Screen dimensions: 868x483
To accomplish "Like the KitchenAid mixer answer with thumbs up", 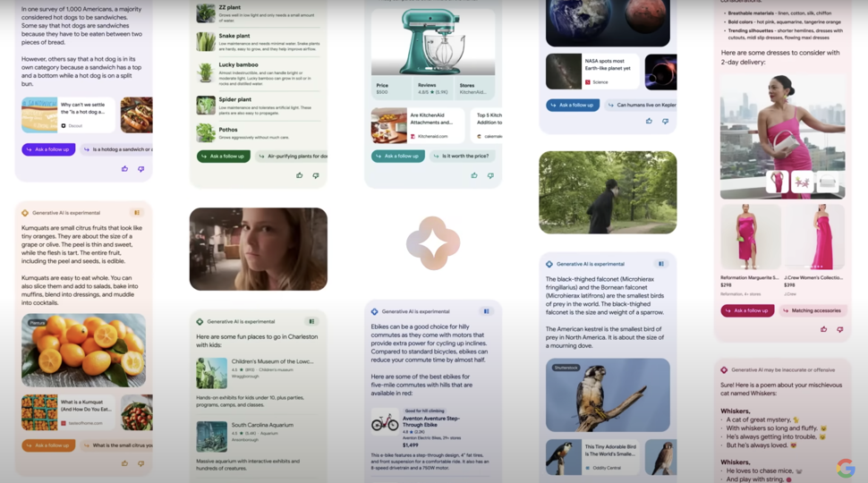I will pyautogui.click(x=474, y=175).
